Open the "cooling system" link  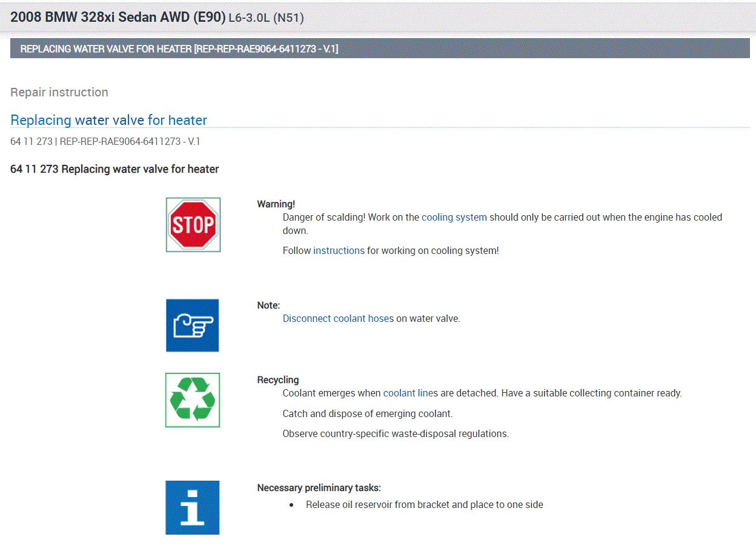454,217
